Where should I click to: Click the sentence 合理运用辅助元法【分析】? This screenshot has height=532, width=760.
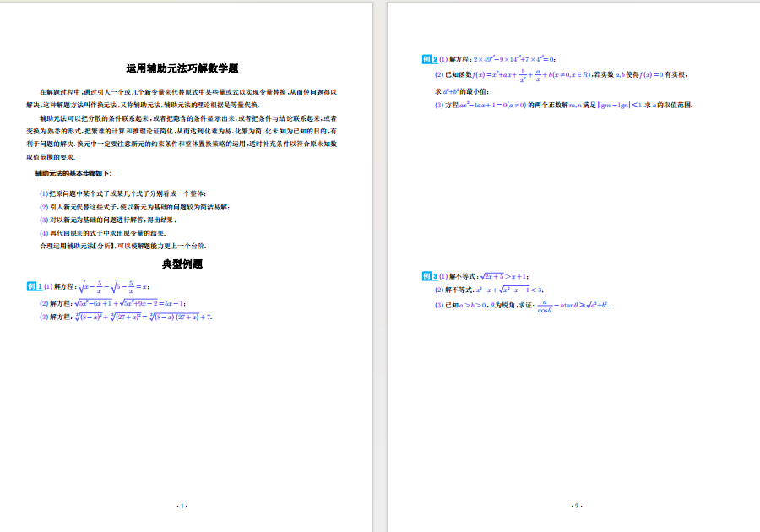coord(123,246)
